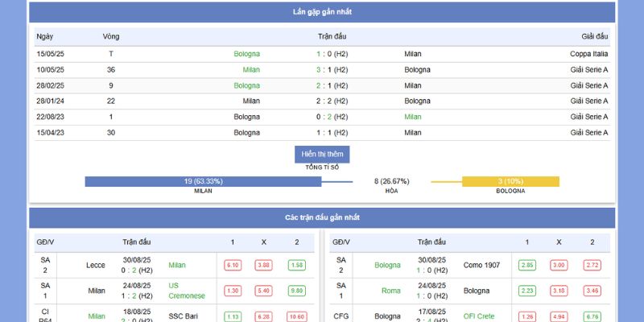Viewport: 644px width, 322px height.
Task: Open the Lecce team link
Action: tap(96, 265)
